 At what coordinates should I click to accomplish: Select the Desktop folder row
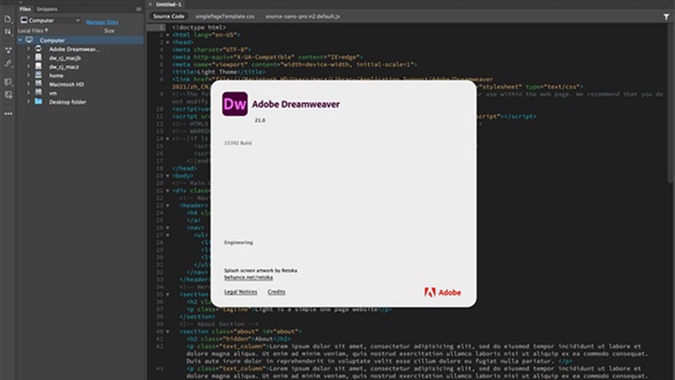(80, 102)
